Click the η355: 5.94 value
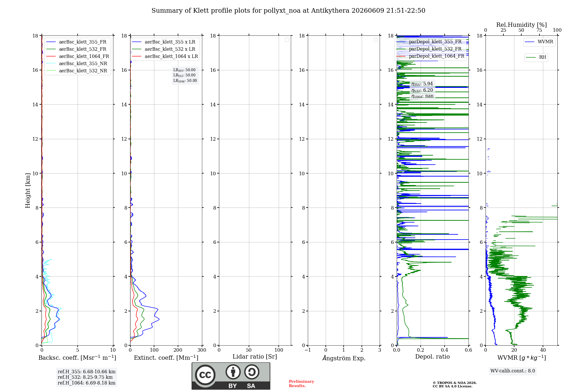 [x=422, y=84]
